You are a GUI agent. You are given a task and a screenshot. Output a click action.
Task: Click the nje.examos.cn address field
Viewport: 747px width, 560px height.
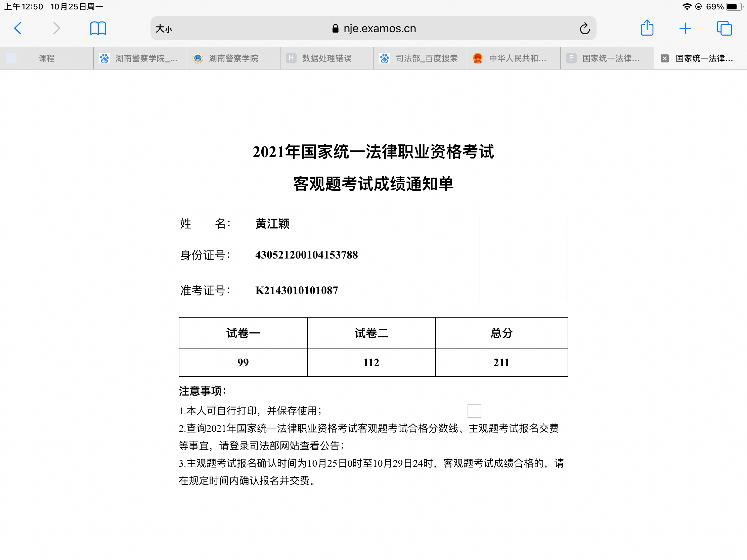373,28
